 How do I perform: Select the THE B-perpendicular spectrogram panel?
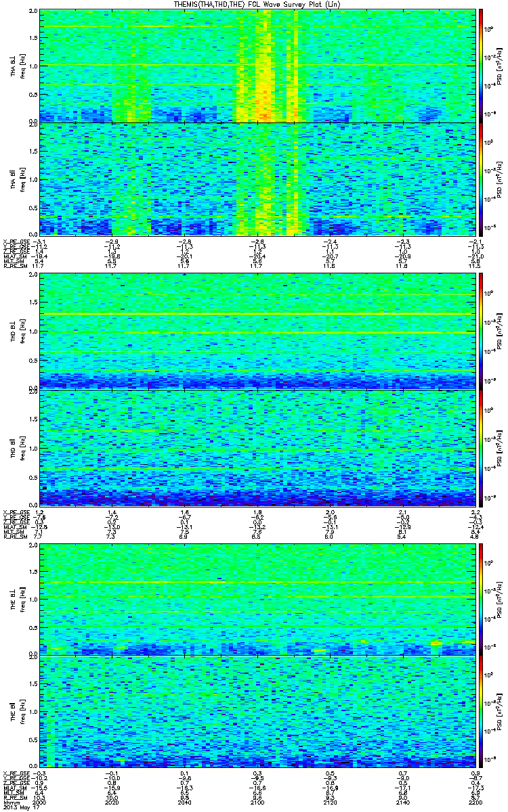[x=257, y=599]
